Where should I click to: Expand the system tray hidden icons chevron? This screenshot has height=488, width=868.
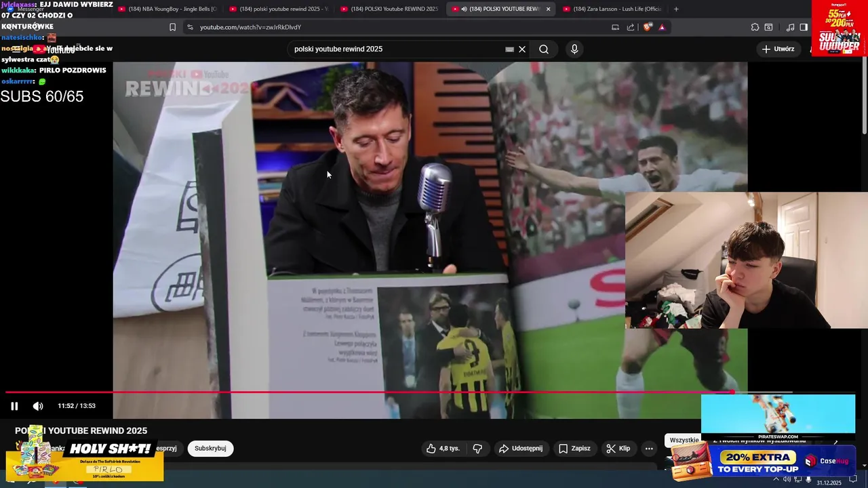[x=776, y=480]
